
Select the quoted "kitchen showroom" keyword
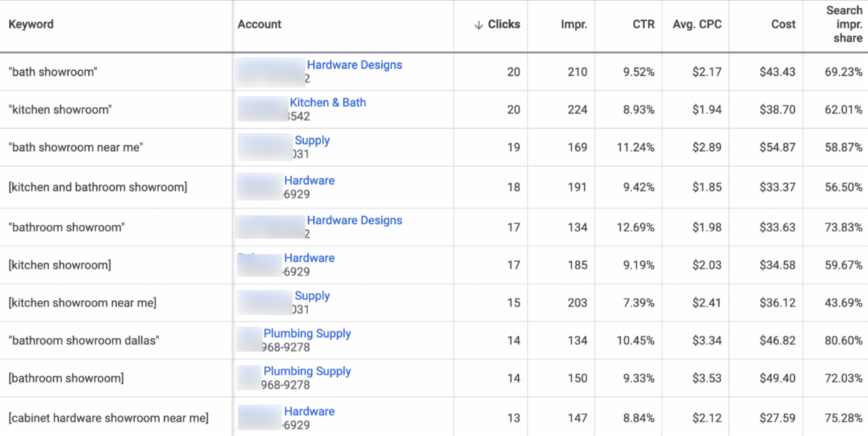click(60, 110)
